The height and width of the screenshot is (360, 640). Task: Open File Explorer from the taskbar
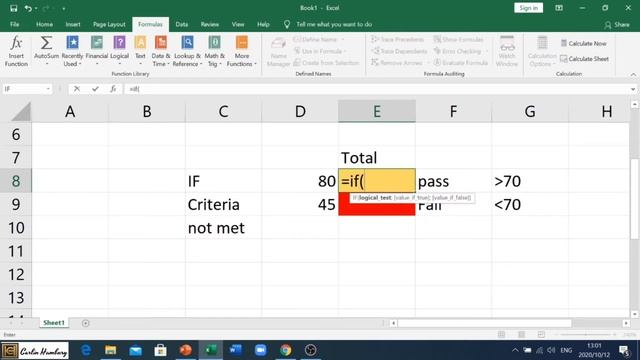click(x=111, y=350)
